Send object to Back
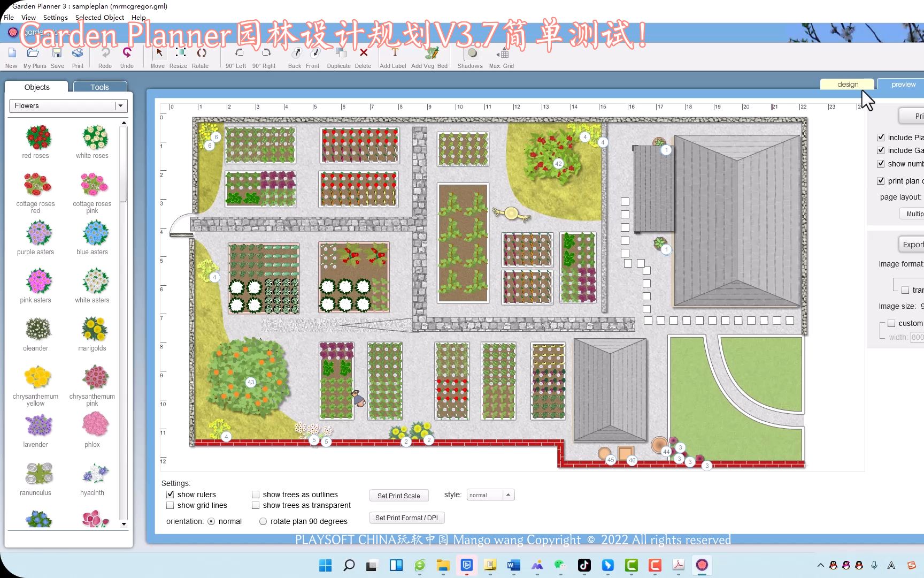The image size is (924, 578). [x=296, y=53]
